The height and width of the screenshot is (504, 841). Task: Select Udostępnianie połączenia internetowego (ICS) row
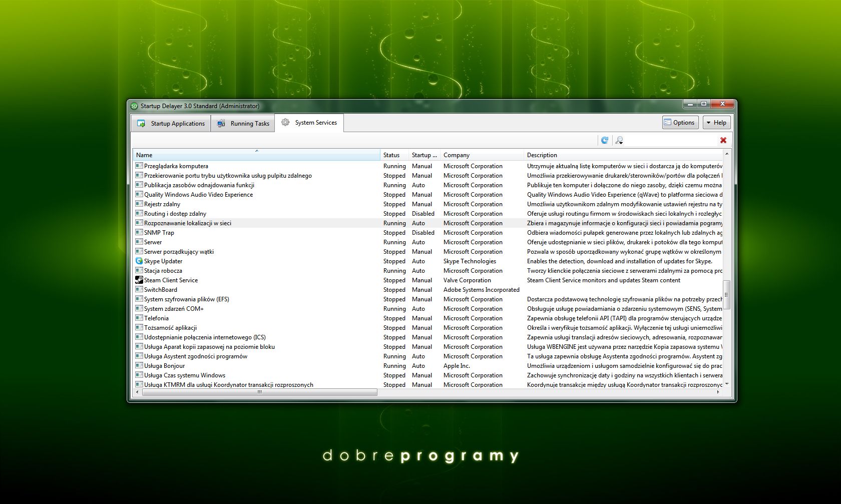tap(428, 337)
